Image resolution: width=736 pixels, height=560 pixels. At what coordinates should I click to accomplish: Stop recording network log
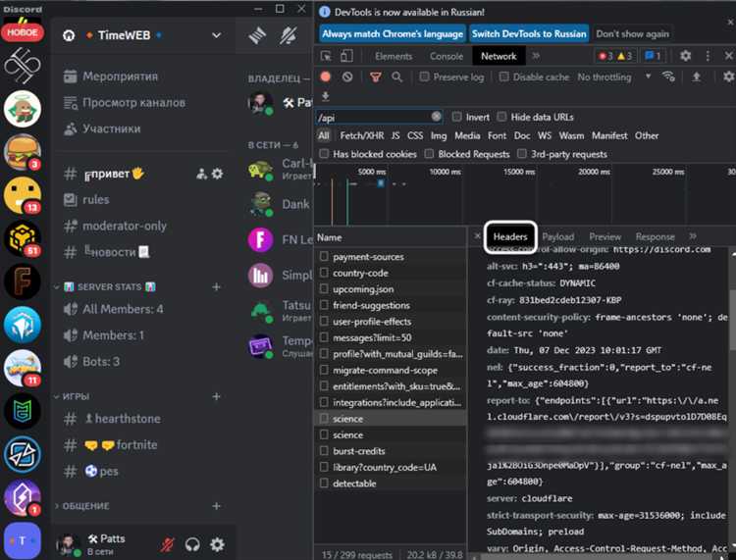325,76
